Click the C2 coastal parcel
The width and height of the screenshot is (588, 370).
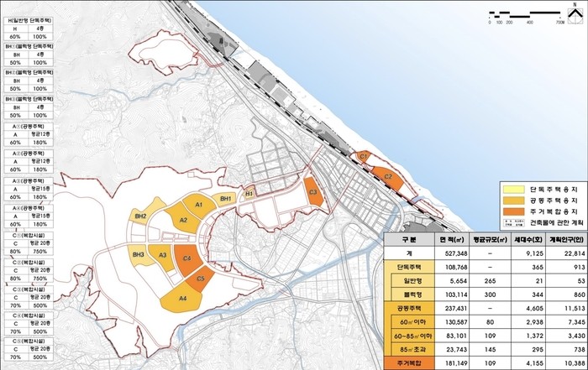tap(387, 176)
